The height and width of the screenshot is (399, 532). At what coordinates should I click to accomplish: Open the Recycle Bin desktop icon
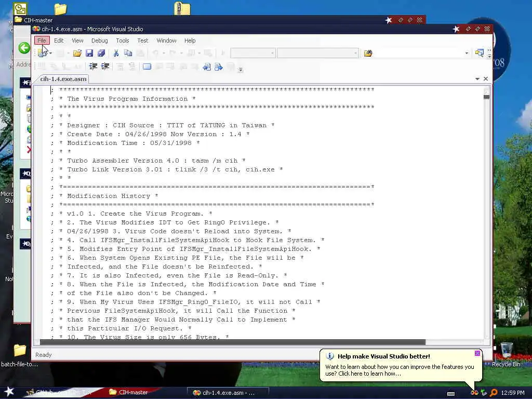tap(506, 354)
